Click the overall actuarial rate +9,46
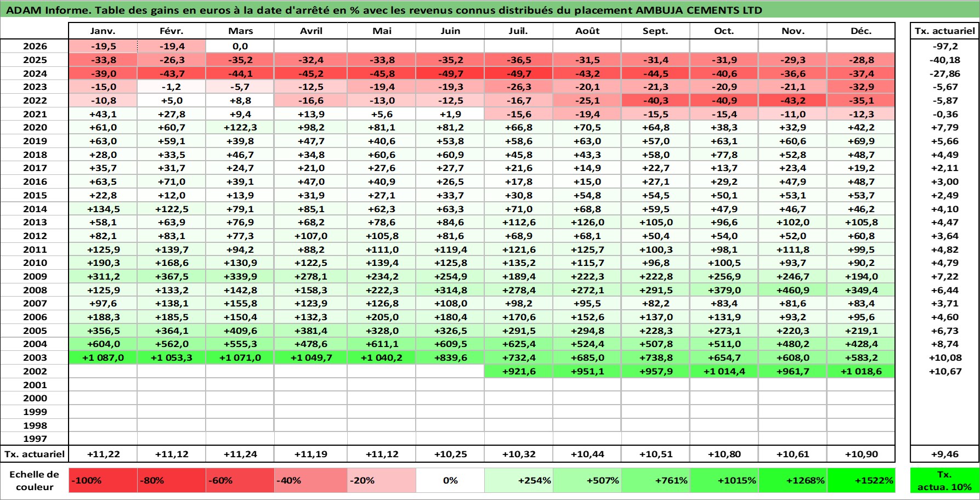Image resolution: width=980 pixels, height=500 pixels. tap(945, 454)
